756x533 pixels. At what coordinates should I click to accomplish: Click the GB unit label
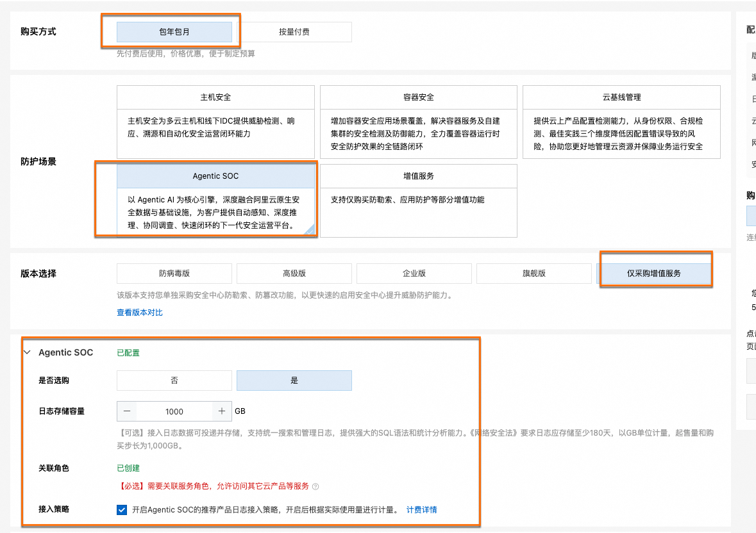(x=240, y=411)
